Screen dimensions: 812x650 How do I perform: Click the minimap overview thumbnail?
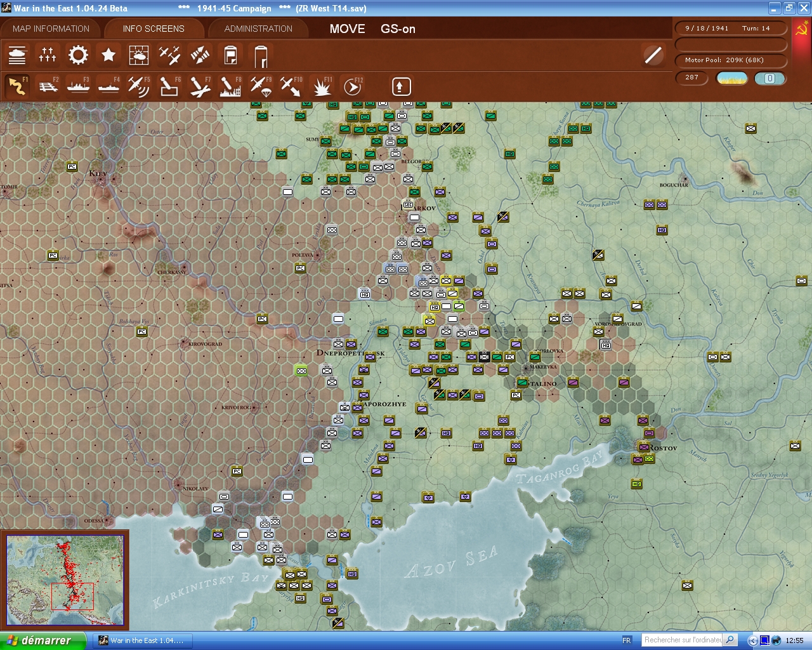click(65, 580)
